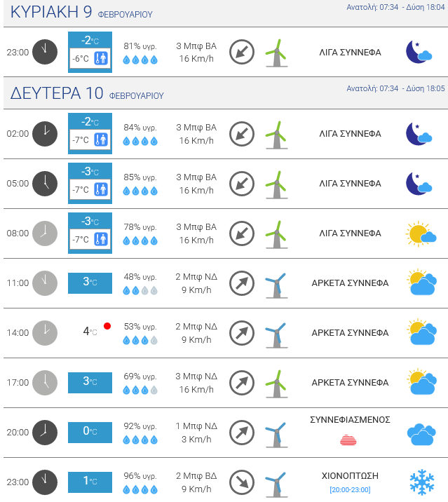Select the ΚΥΡΙΑΚΗ 9 day header
Screen dimensions: 448x502
(81, 13)
